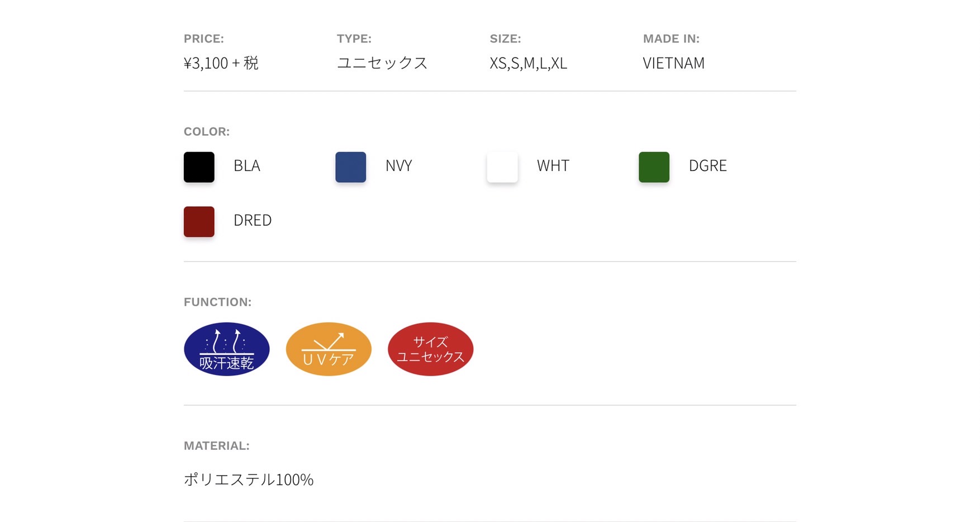Select the dark red DRED swatch
Screen dimensions: 980x522
tap(199, 221)
